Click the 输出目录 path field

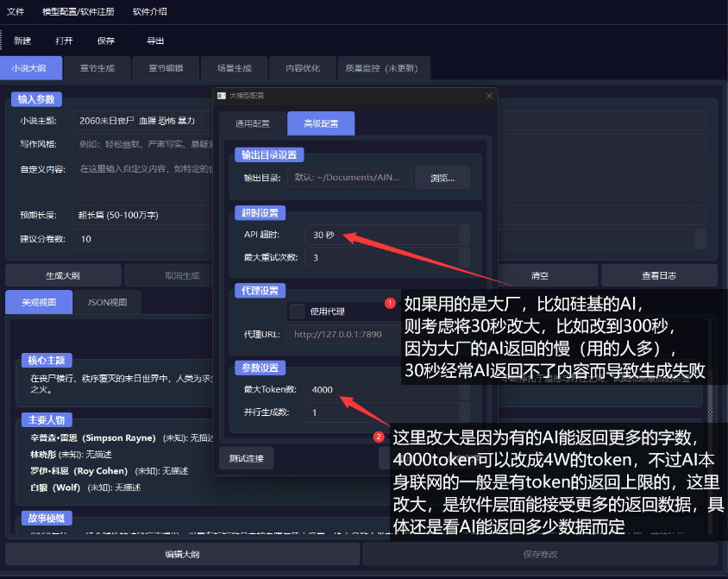tap(349, 178)
